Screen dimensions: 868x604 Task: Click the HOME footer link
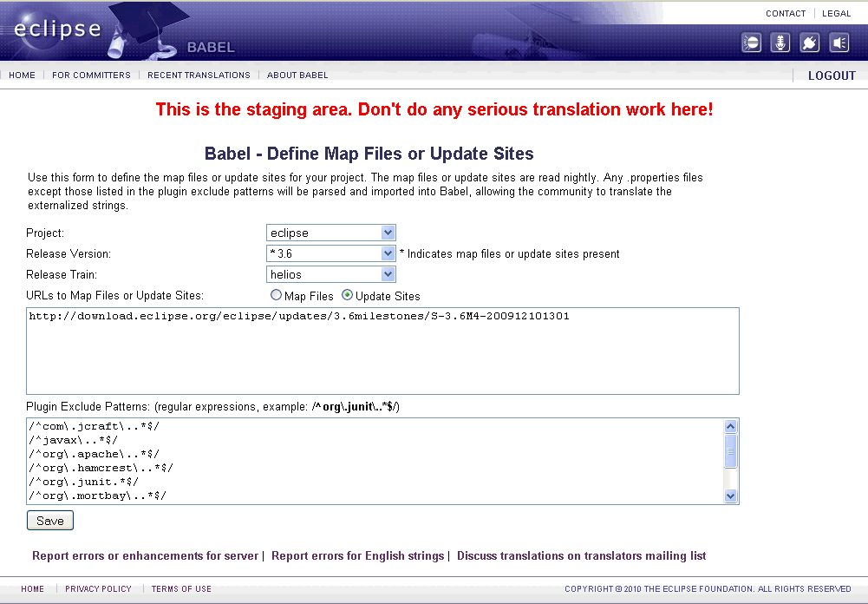33,588
